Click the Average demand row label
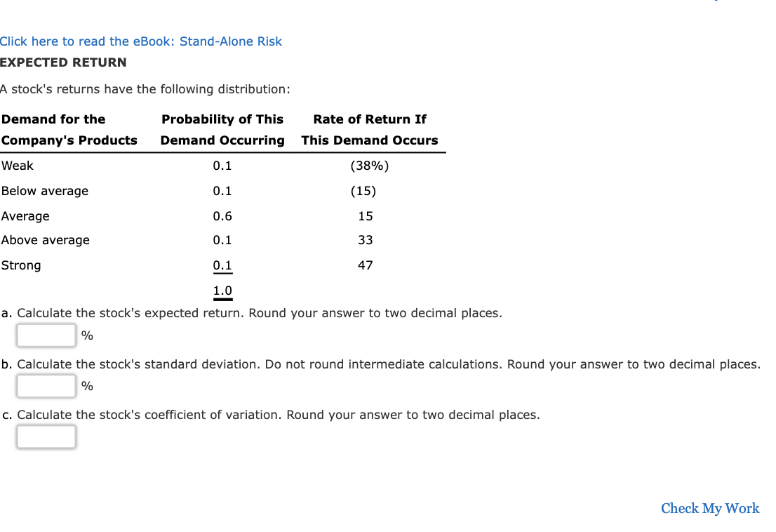 26,216
